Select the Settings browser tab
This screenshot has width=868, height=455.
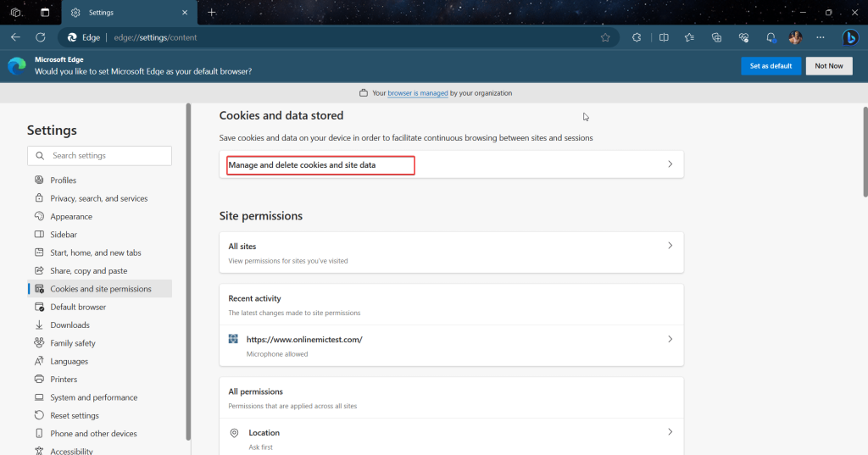[x=130, y=12]
